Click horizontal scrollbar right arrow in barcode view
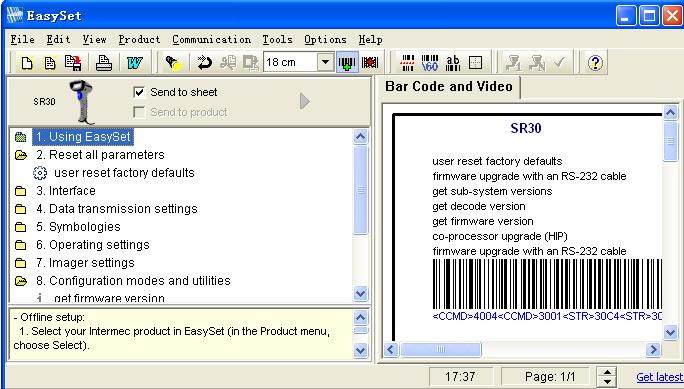The height and width of the screenshot is (389, 684). point(653,349)
